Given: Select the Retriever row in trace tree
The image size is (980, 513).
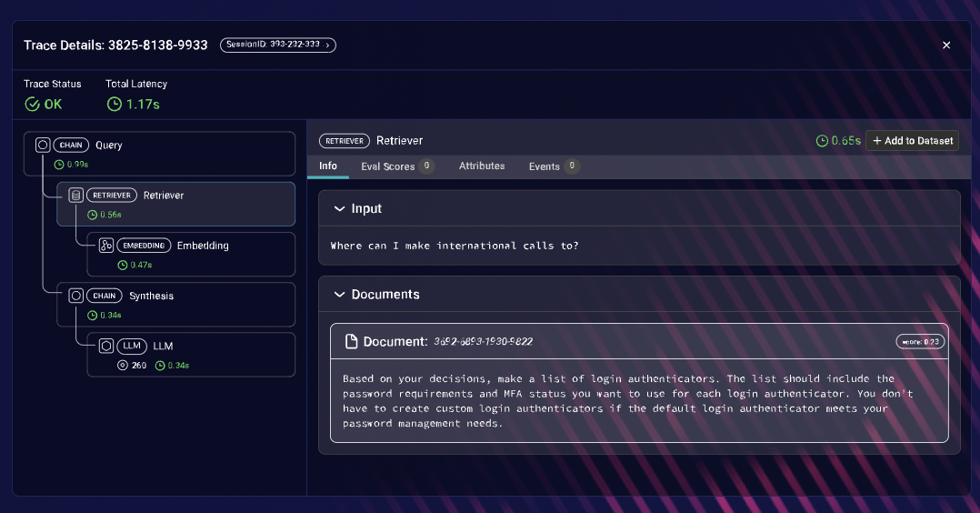Looking at the screenshot, I should [175, 204].
